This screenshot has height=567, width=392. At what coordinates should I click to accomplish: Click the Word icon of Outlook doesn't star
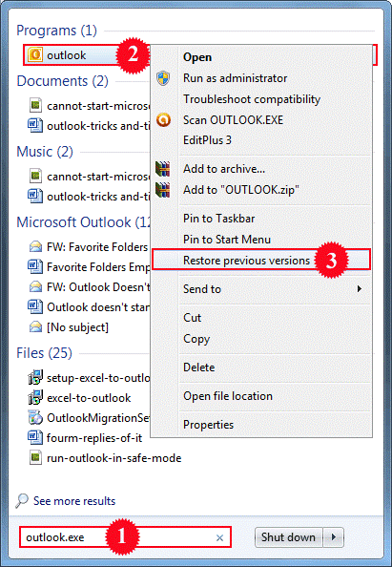(x=35, y=307)
